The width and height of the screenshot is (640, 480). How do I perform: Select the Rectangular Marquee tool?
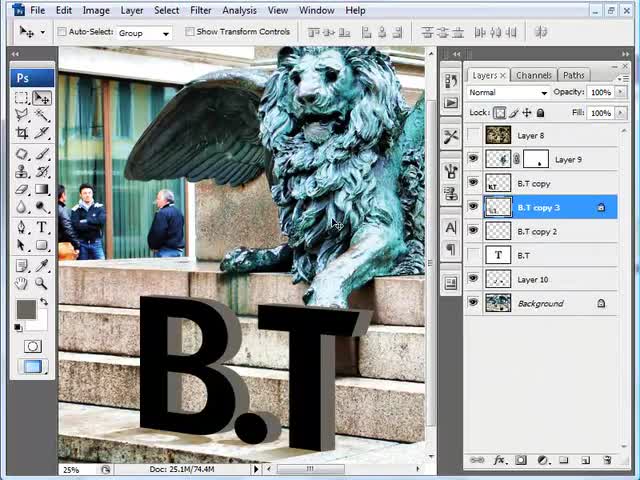22,98
